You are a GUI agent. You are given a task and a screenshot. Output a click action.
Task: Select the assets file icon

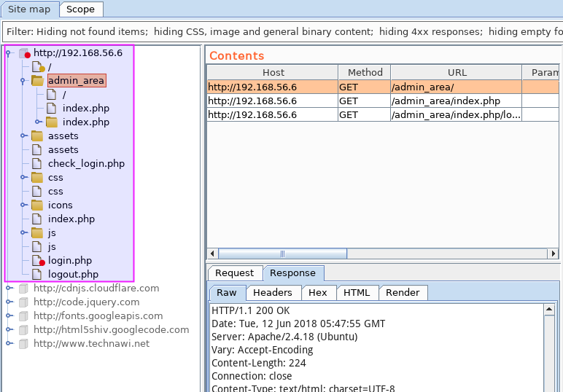[36, 150]
